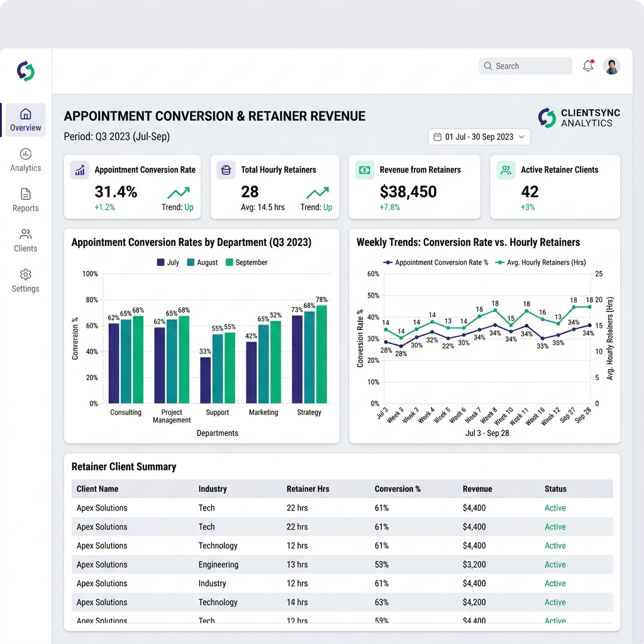Screen dimensions: 644x644
Task: Click the Total Hourly Retainers card icon
Action: point(226,170)
